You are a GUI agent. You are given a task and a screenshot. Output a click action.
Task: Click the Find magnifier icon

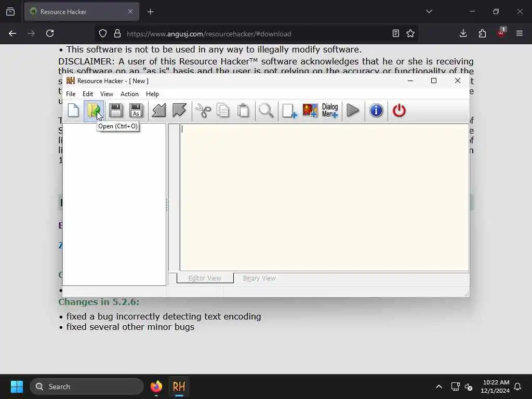click(x=266, y=111)
